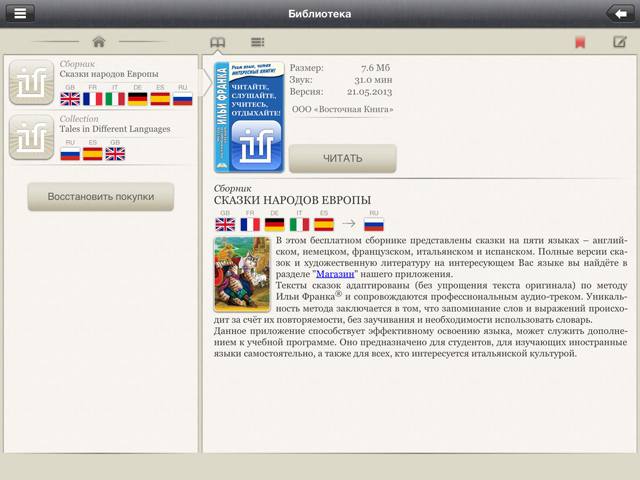Select DE flag in the detail panel

(275, 224)
